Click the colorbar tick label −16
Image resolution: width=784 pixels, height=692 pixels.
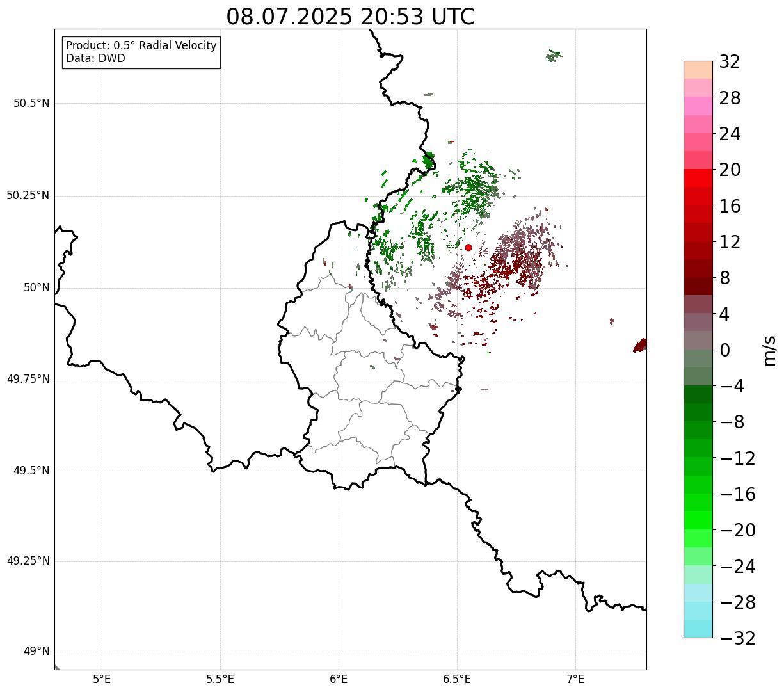737,494
